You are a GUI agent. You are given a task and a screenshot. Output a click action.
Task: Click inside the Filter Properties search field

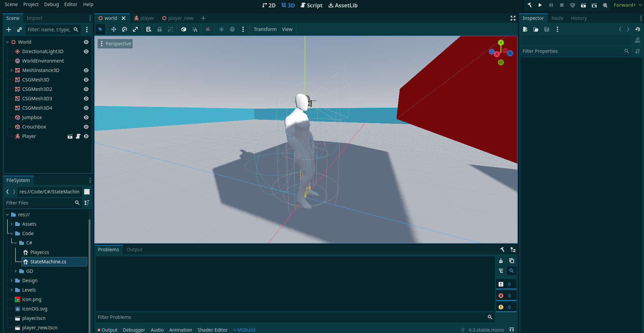(x=572, y=51)
